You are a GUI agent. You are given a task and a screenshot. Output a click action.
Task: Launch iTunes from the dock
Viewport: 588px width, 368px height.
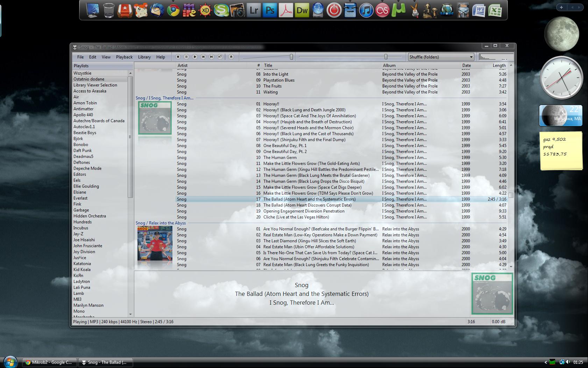click(x=366, y=10)
